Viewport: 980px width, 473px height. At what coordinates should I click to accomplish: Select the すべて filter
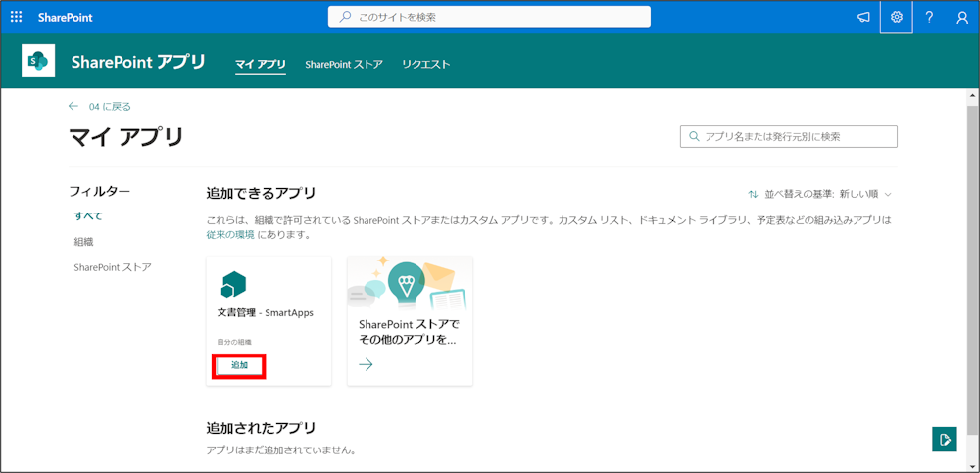88,216
